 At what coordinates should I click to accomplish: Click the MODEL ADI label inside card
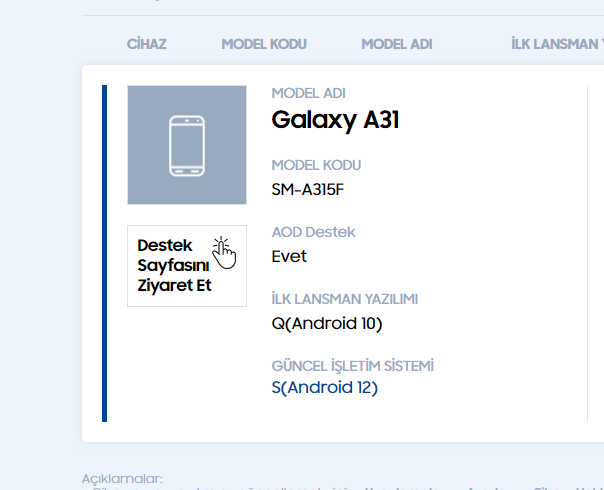click(308, 93)
